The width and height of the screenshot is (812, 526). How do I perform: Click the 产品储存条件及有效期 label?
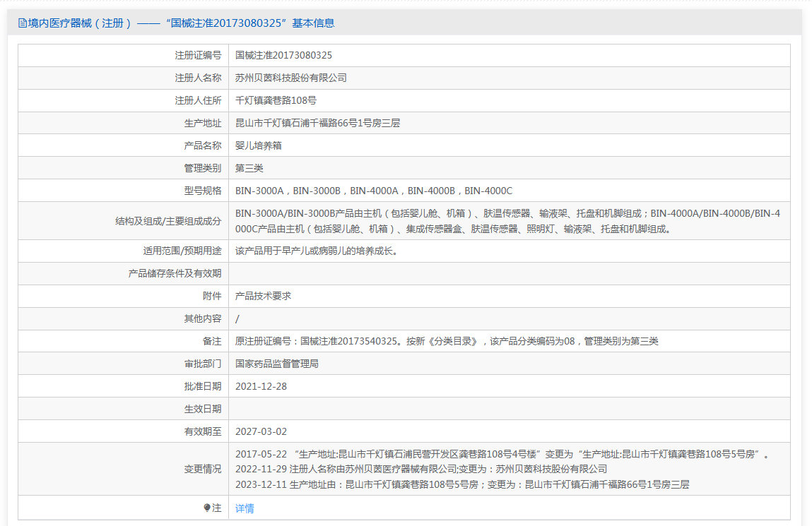pyautogui.click(x=175, y=274)
